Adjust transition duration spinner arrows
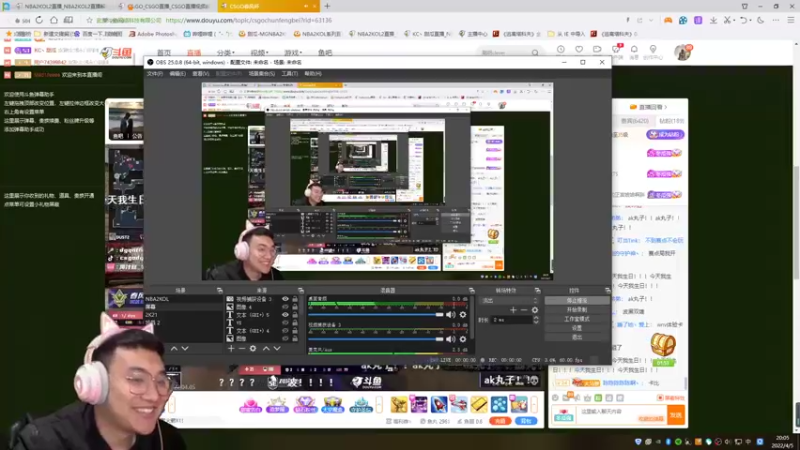 click(536, 320)
